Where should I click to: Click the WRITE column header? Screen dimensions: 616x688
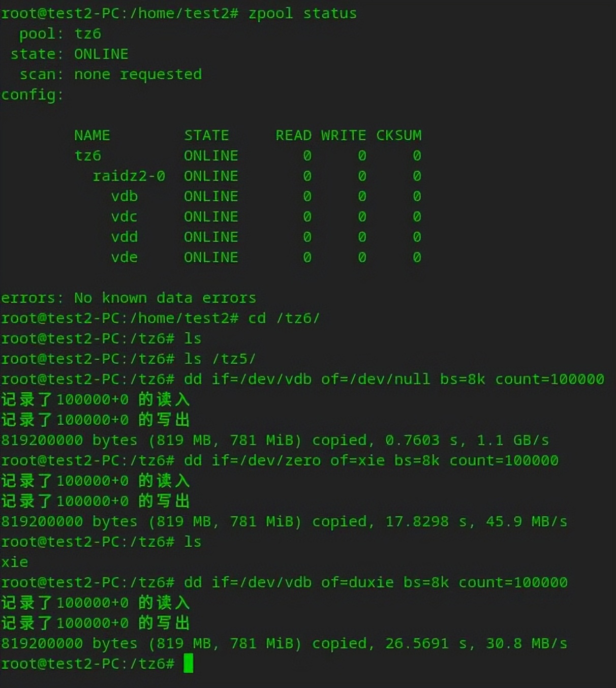(344, 135)
